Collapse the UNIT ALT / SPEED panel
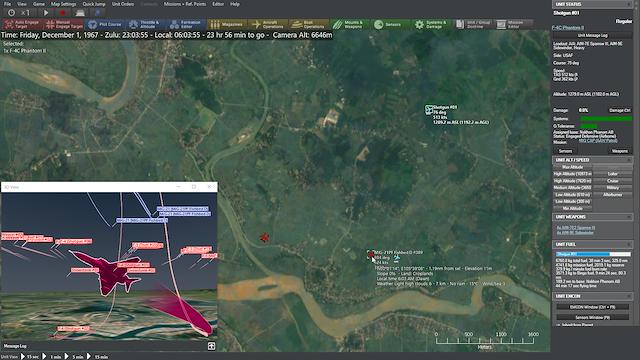 [629, 160]
